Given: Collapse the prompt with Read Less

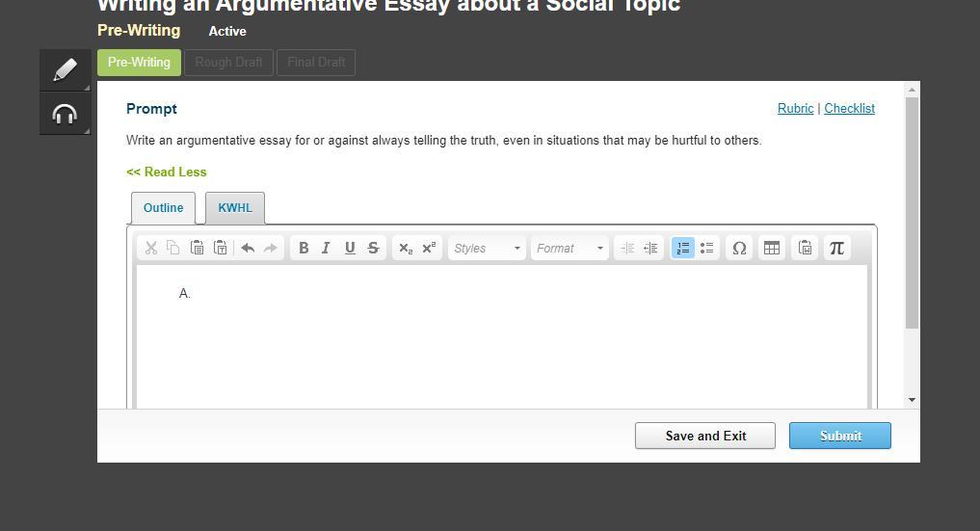Looking at the screenshot, I should [x=167, y=172].
